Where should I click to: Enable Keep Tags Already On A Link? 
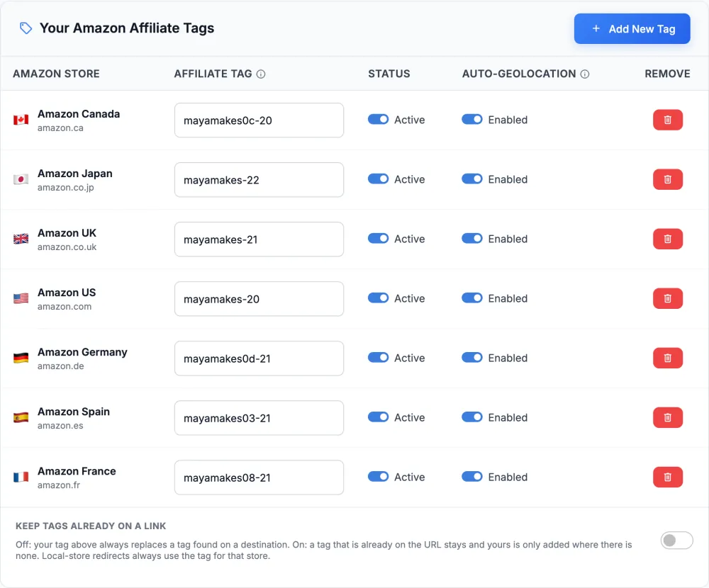click(676, 541)
